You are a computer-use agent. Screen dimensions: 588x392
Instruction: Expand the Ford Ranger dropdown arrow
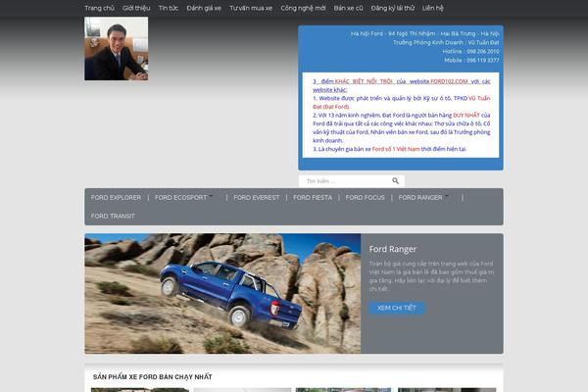coord(446,195)
